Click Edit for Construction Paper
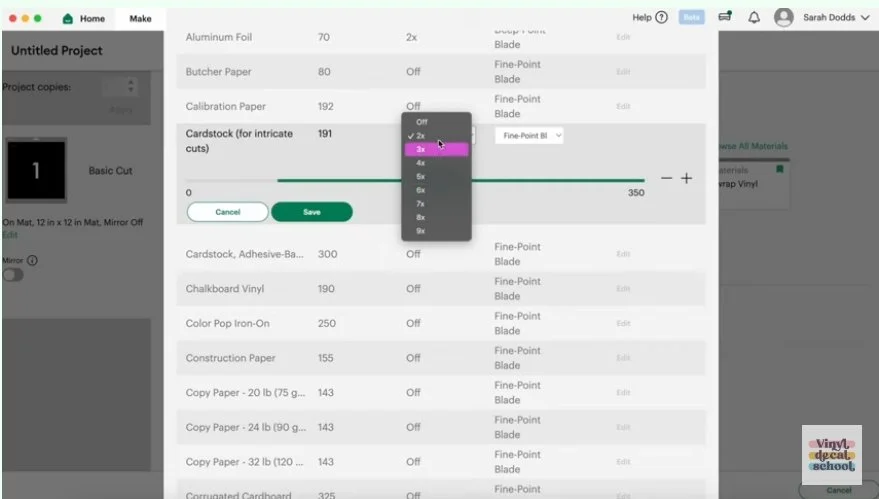This screenshot has width=879, height=499. point(623,358)
